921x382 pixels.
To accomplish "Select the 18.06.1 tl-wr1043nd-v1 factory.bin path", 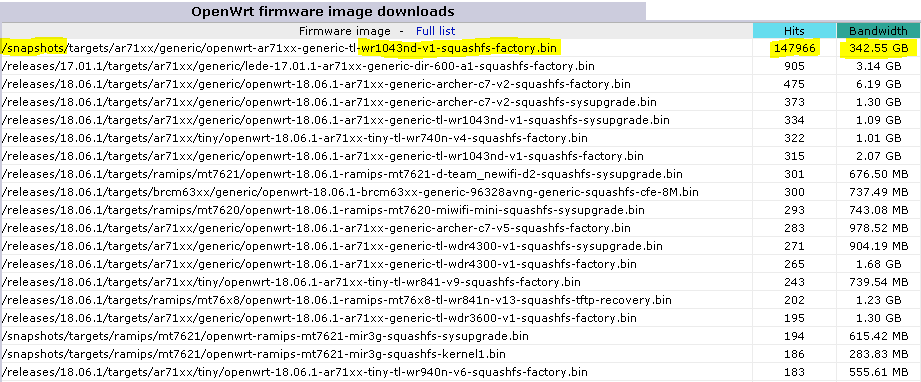I will (x=322, y=156).
